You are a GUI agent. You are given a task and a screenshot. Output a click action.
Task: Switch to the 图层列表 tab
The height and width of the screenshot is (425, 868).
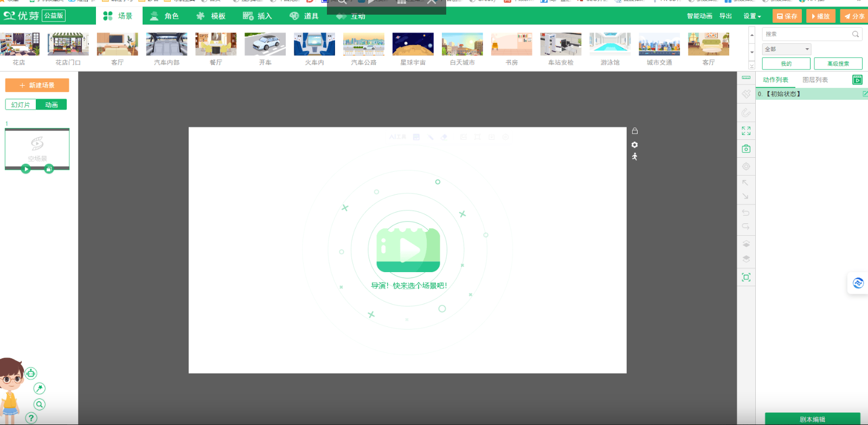point(815,80)
